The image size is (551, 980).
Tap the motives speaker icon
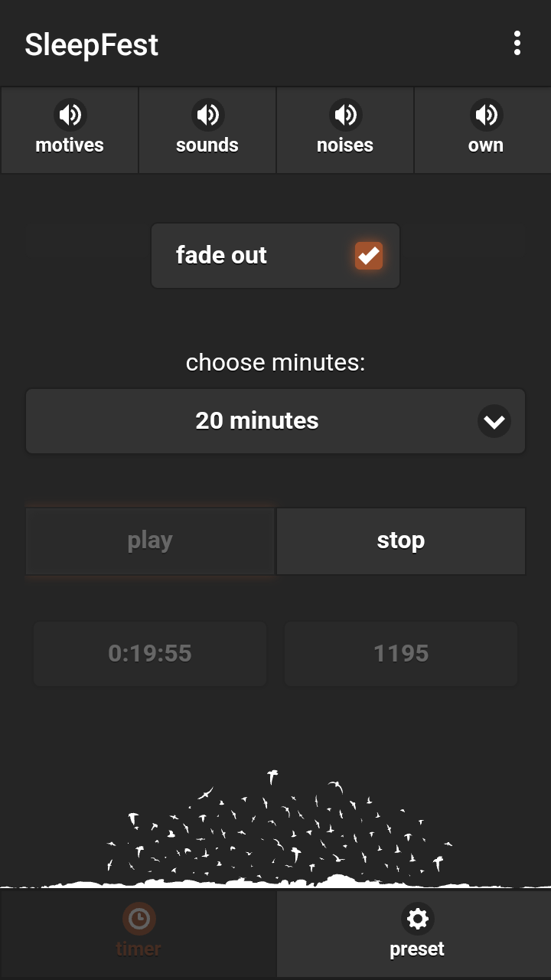[x=70, y=115]
